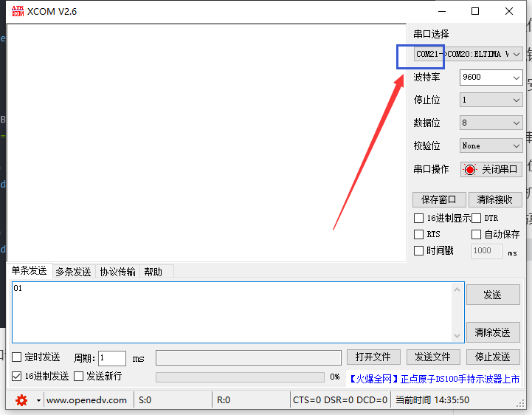Click 清除接收 clear receive button
Viewport: 532px width, 415px height.
coord(494,199)
